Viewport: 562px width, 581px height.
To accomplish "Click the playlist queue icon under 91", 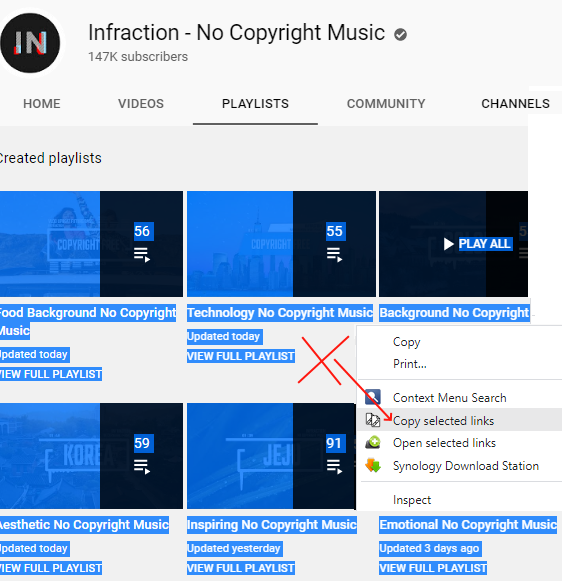I will pyautogui.click(x=335, y=467).
